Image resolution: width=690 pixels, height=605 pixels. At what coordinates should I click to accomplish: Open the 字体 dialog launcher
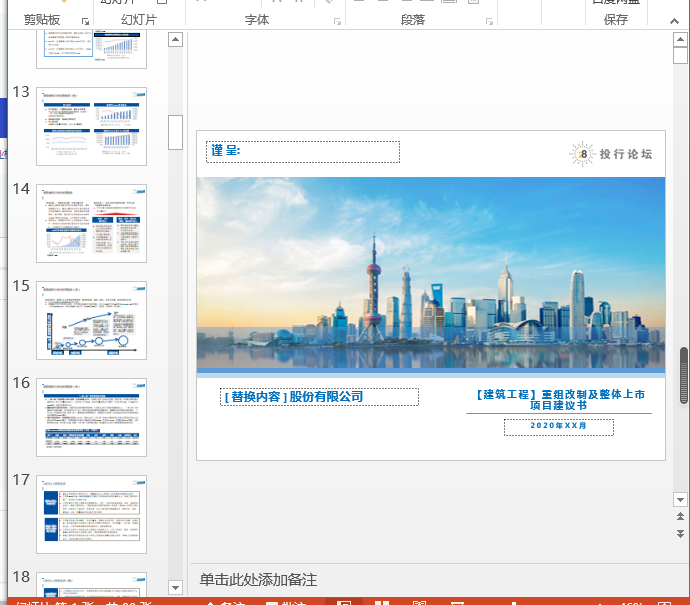click(338, 21)
